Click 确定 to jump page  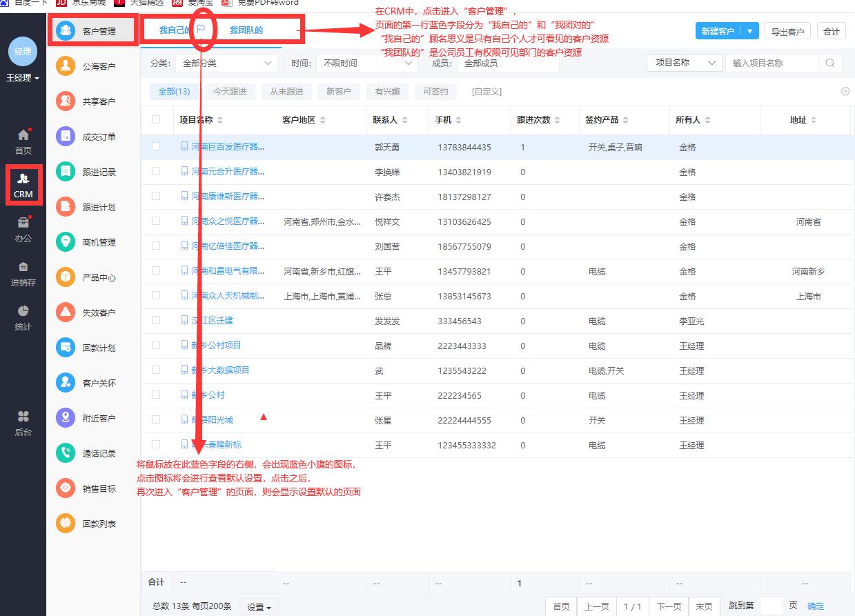[x=816, y=606]
